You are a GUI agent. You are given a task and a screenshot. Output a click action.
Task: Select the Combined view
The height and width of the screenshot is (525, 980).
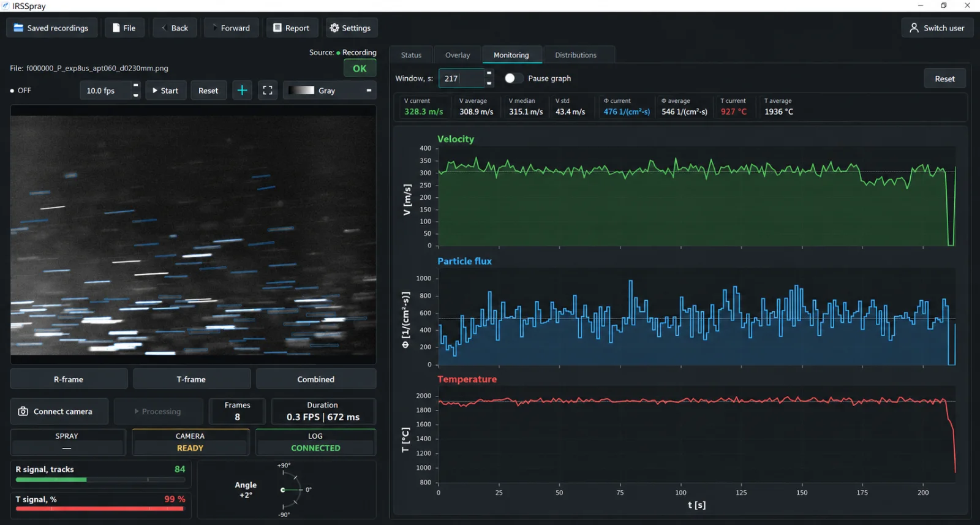(316, 379)
